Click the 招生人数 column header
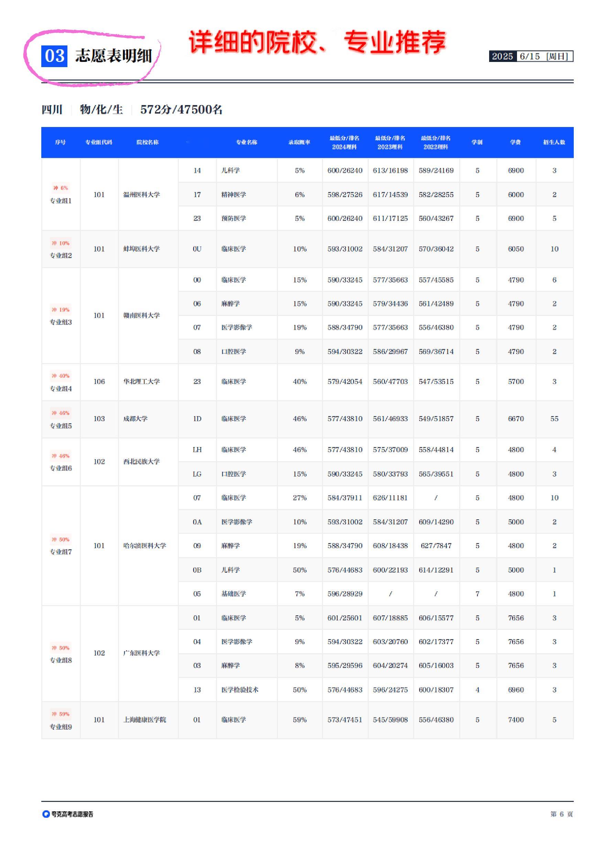614x868 pixels. (554, 142)
